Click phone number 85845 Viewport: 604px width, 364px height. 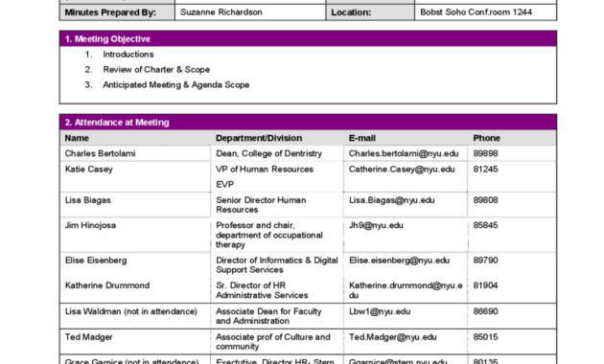[x=485, y=225]
